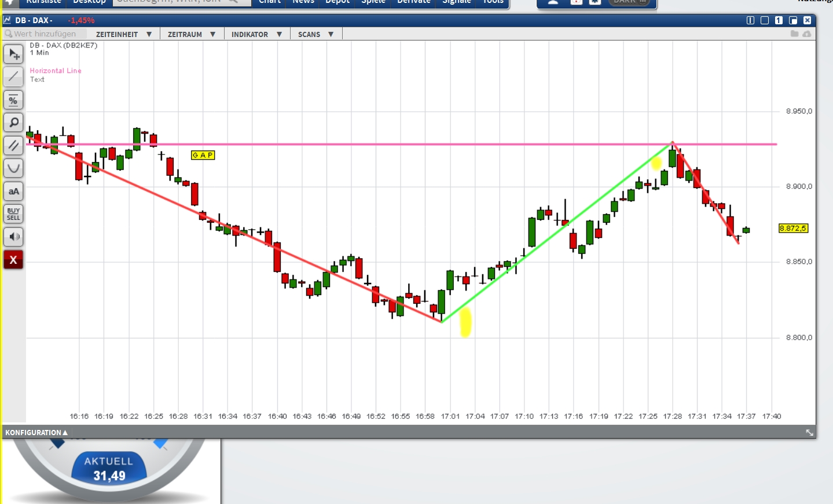Screen dimensions: 833x504
Task: Expand the INDIKATOR dropdown
Action: point(256,34)
